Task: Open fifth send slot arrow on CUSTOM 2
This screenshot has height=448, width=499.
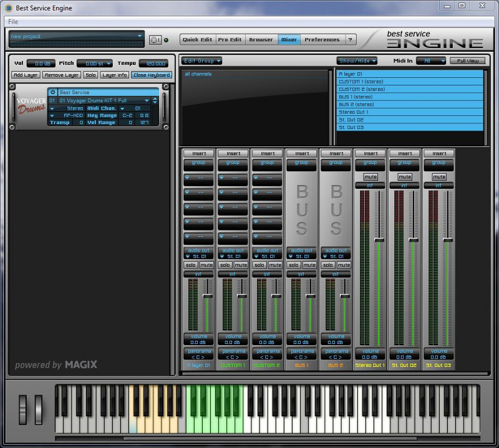Action: coord(256,236)
